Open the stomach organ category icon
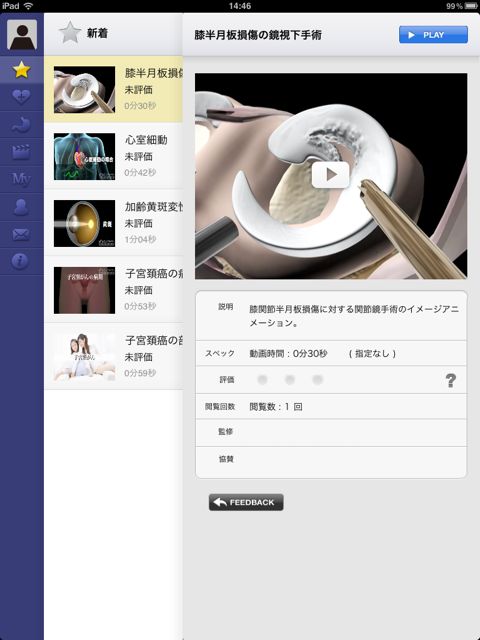Image resolution: width=480 pixels, height=640 pixels. coord(21,124)
